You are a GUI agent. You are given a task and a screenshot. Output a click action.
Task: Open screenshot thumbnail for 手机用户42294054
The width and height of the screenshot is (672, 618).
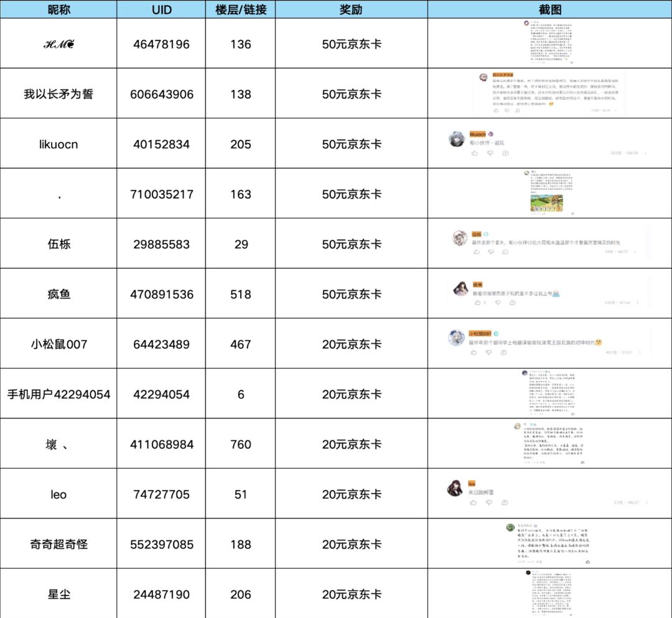coord(549,393)
